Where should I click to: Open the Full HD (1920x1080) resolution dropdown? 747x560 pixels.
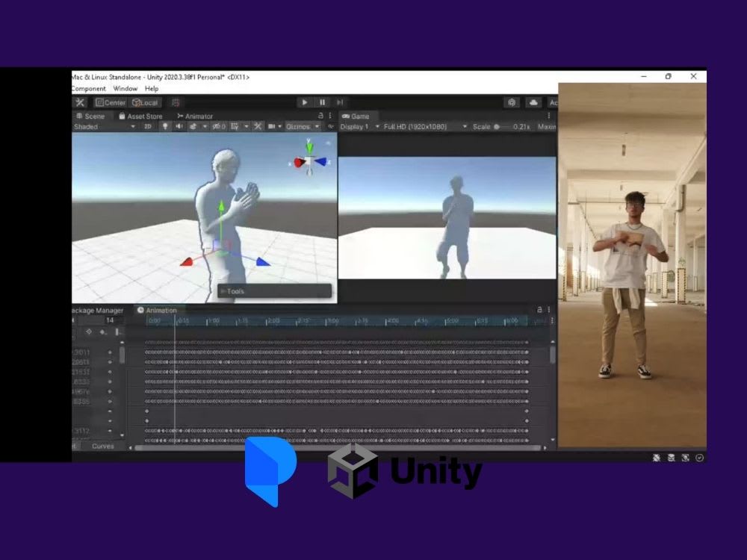[426, 127]
